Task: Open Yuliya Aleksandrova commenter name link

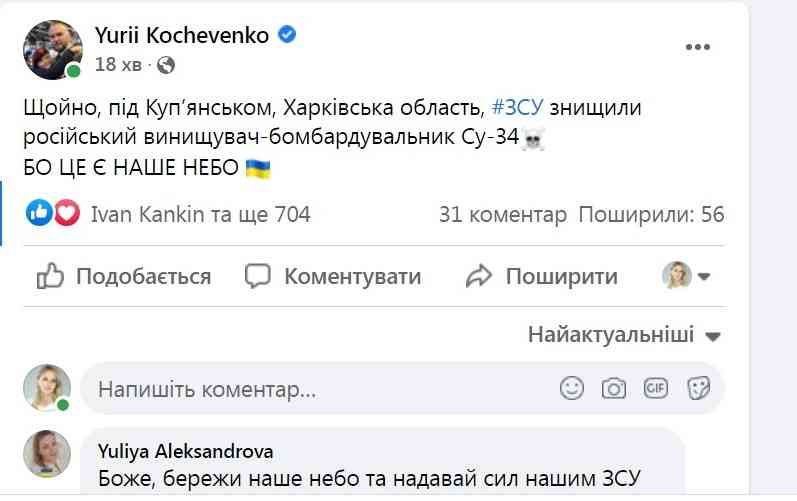Action: coord(185,451)
